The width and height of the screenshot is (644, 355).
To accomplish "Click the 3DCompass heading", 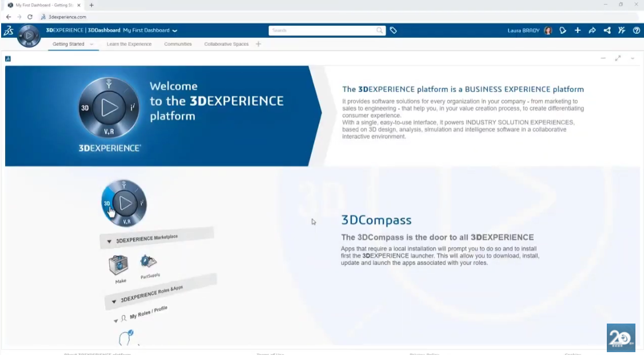I will pos(376,220).
